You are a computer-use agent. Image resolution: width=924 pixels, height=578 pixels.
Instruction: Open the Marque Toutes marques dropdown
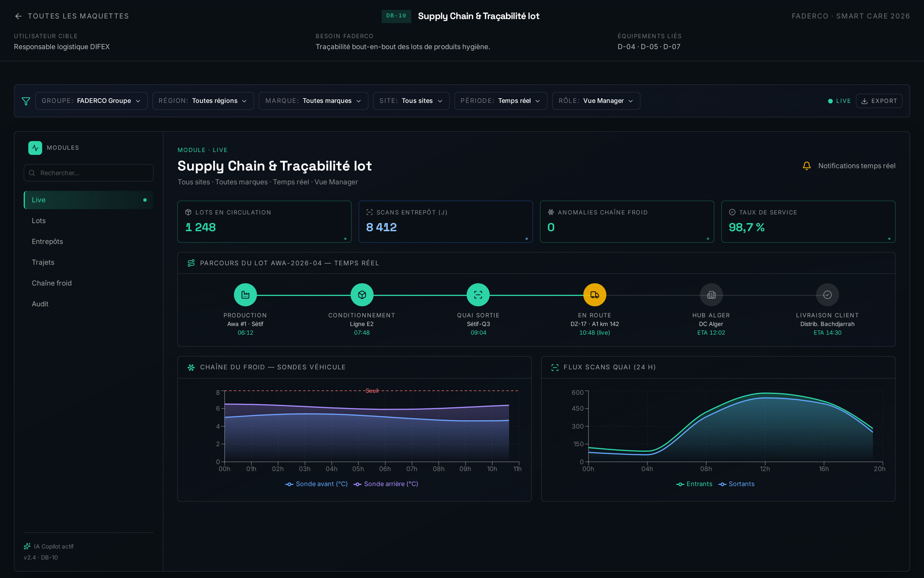click(x=313, y=101)
